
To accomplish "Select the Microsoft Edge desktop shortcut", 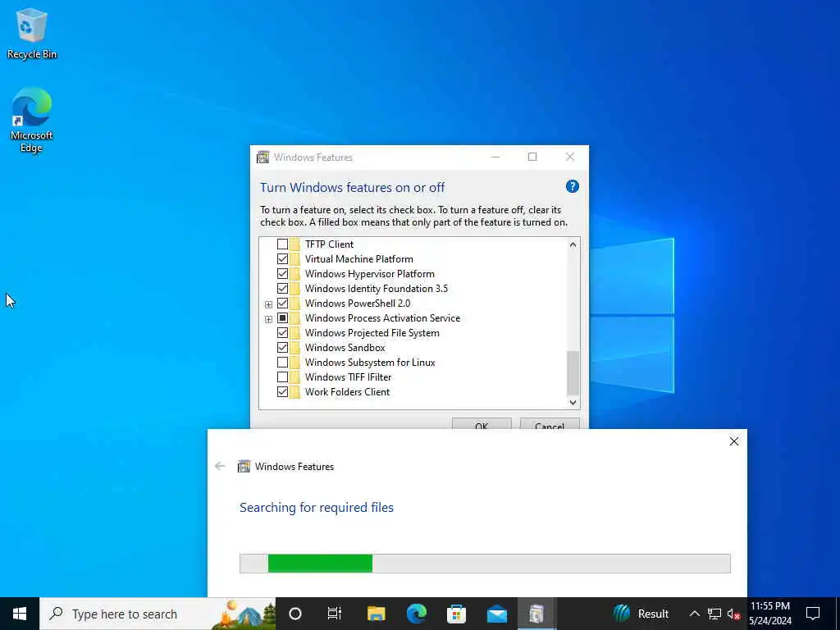I will pos(32,120).
